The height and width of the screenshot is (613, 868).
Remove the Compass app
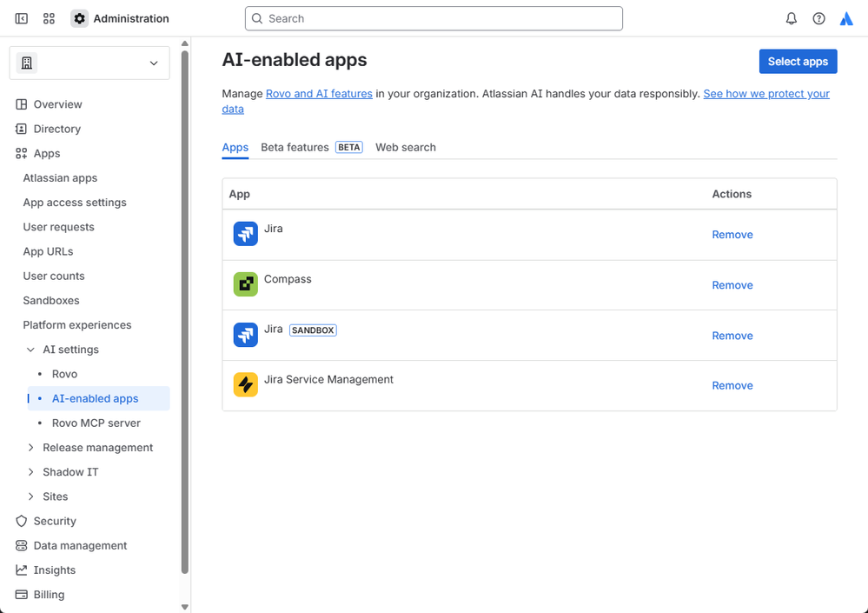(x=732, y=284)
